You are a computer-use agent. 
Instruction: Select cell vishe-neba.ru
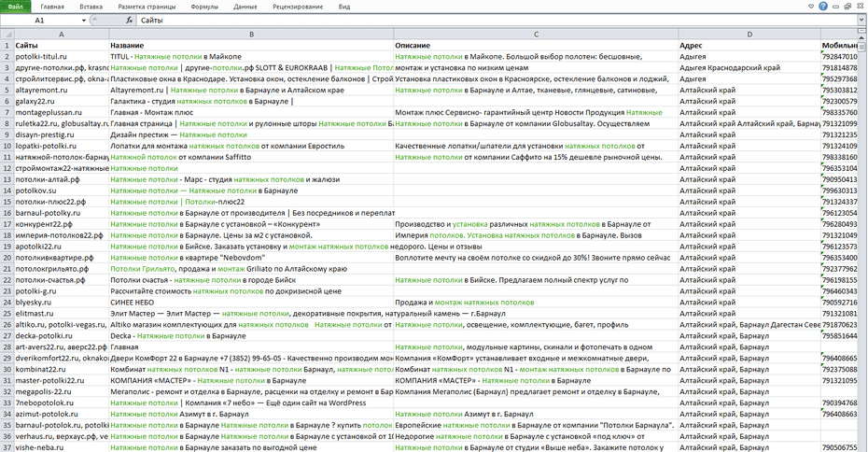(x=62, y=447)
